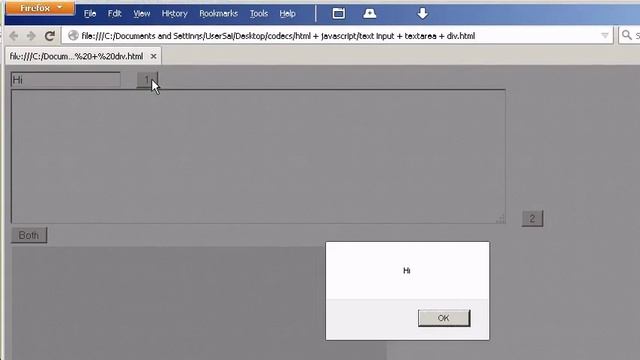Viewport: 640px width, 360px height.
Task: Open the File menu
Action: pos(90,14)
